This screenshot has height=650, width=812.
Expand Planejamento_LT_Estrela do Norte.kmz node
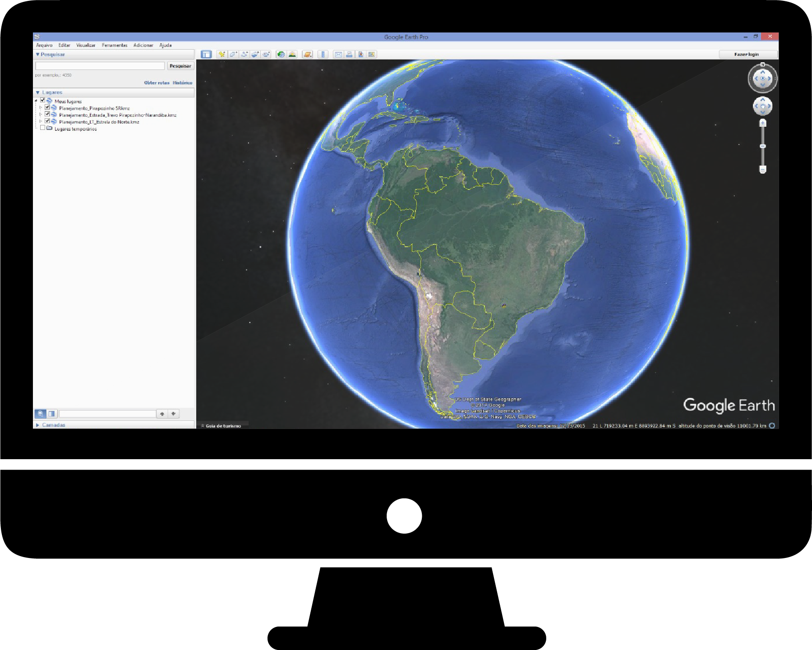point(41,121)
